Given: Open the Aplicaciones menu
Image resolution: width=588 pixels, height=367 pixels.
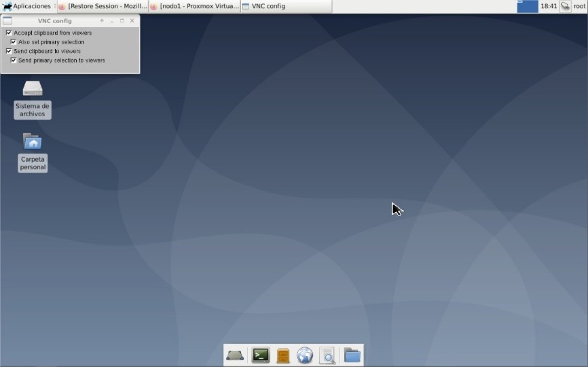Looking at the screenshot, I should (x=27, y=6).
